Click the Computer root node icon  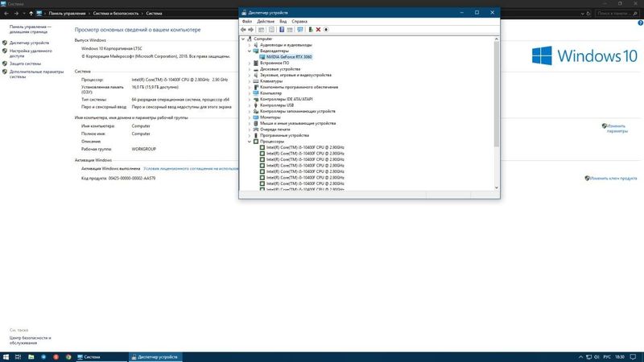250,39
